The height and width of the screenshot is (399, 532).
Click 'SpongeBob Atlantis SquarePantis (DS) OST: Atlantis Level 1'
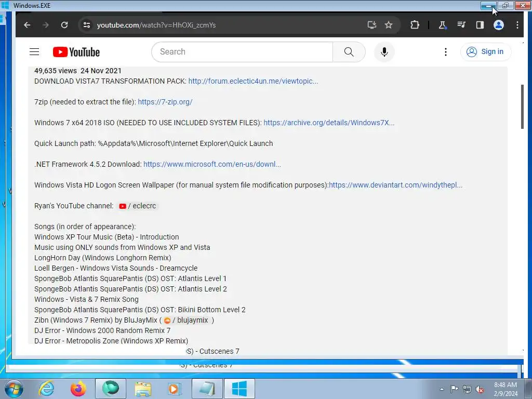pyautogui.click(x=130, y=278)
